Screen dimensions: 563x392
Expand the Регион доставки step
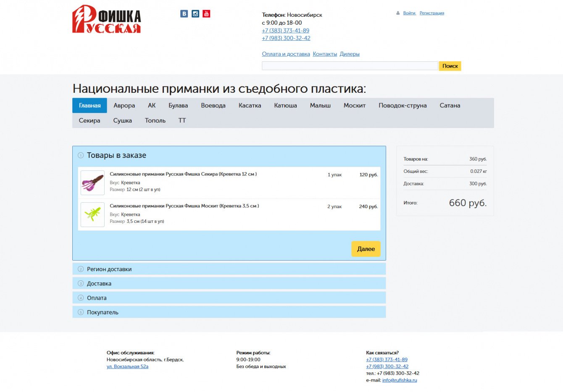229,269
